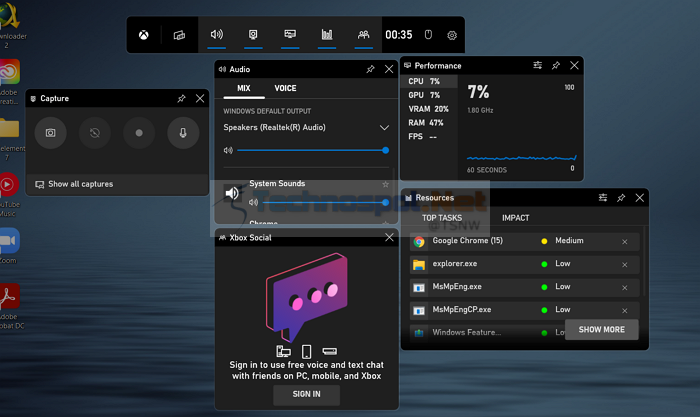Select the RAM metric in Performance
Viewport: 700px width, 417px height.
[x=429, y=123]
